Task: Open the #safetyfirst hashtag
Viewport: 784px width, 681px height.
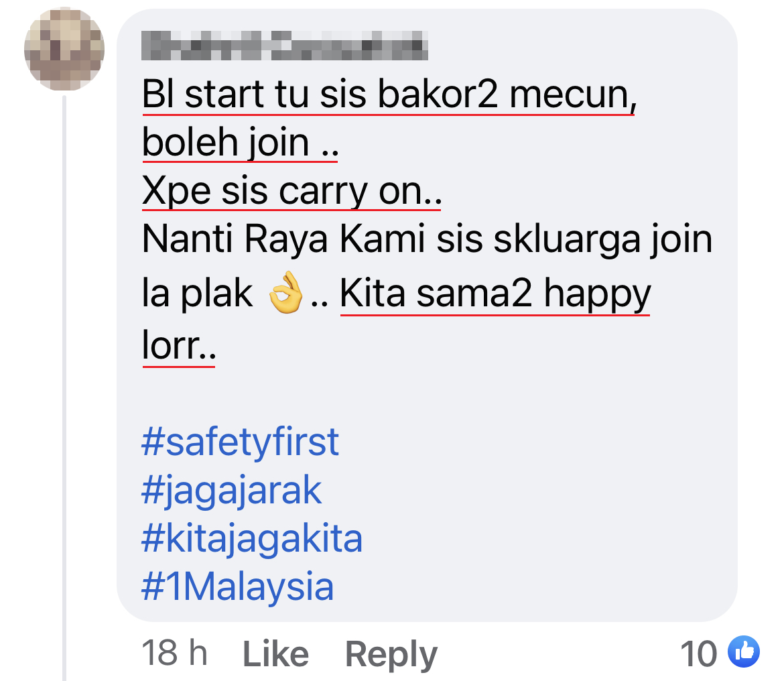Action: [241, 443]
